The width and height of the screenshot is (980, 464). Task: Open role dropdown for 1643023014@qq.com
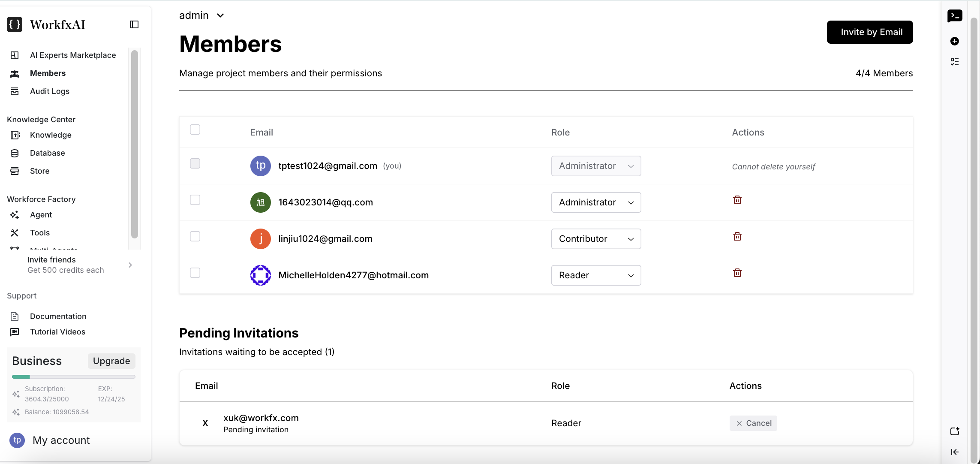tap(596, 202)
